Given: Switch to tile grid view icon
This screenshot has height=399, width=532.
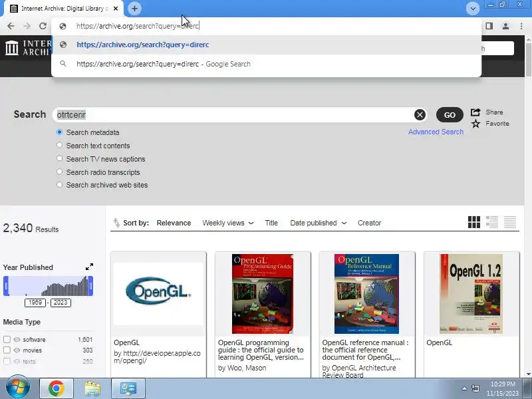Looking at the screenshot, I should (x=474, y=222).
